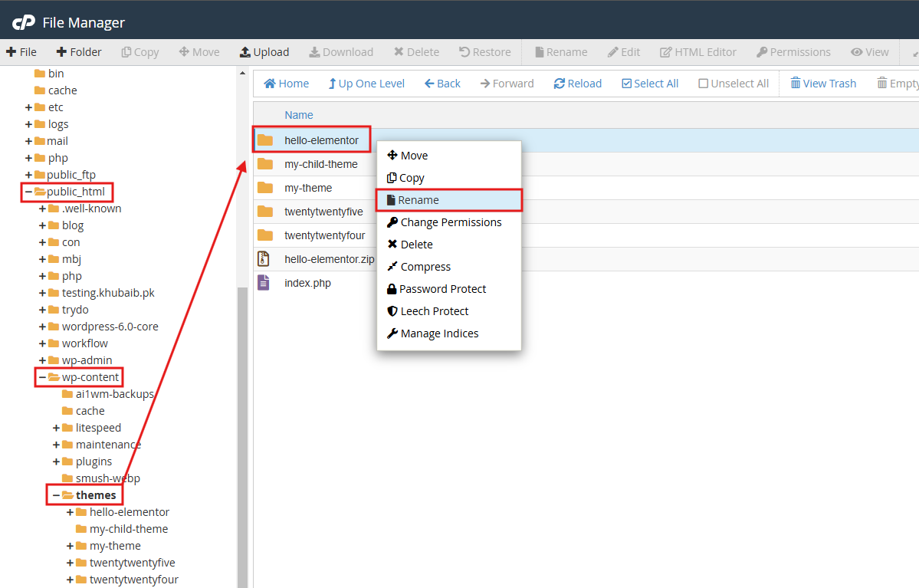Go Up One Level
The height and width of the screenshot is (588, 919).
tap(333, 84)
